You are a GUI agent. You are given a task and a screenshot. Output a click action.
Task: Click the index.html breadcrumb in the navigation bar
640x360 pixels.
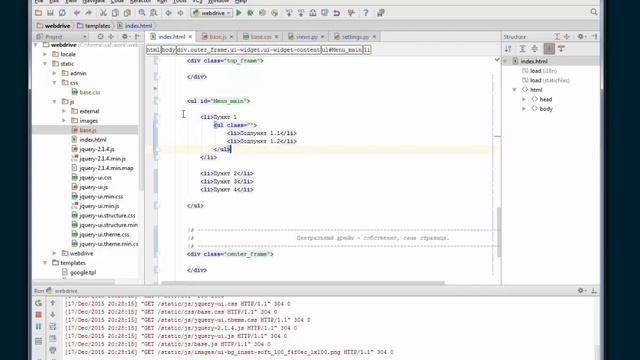point(135,26)
